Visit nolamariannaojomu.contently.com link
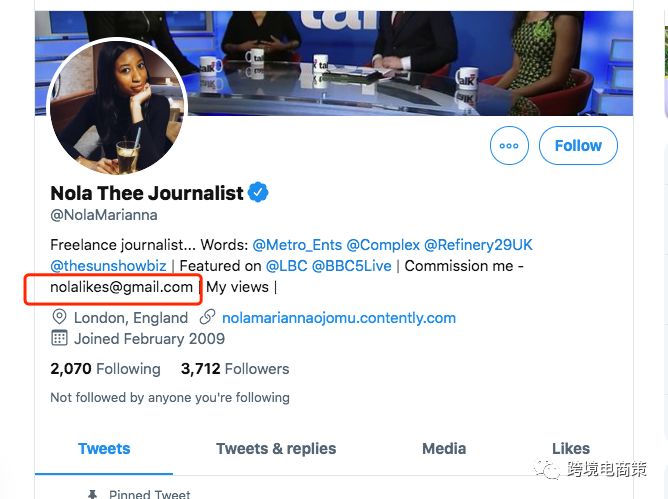 coord(339,318)
